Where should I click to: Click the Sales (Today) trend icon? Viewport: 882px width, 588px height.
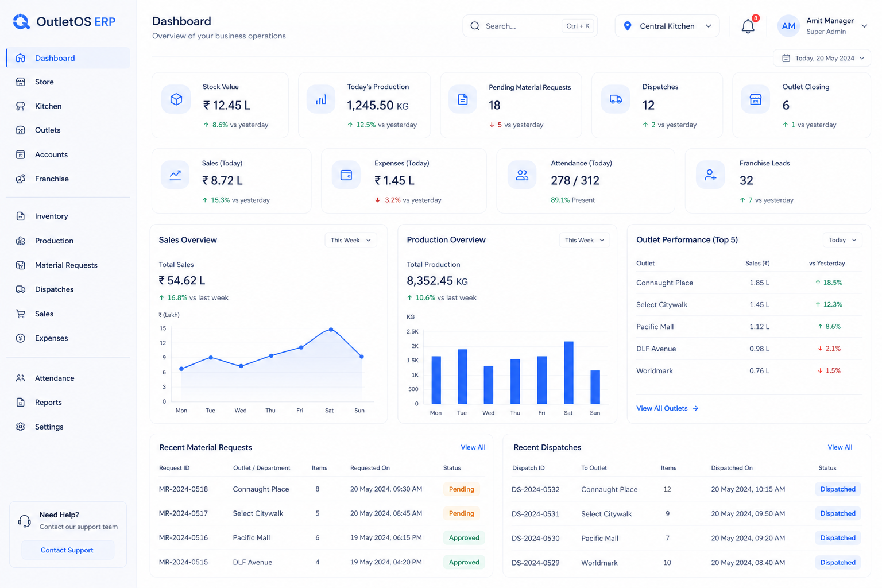pyautogui.click(x=175, y=175)
